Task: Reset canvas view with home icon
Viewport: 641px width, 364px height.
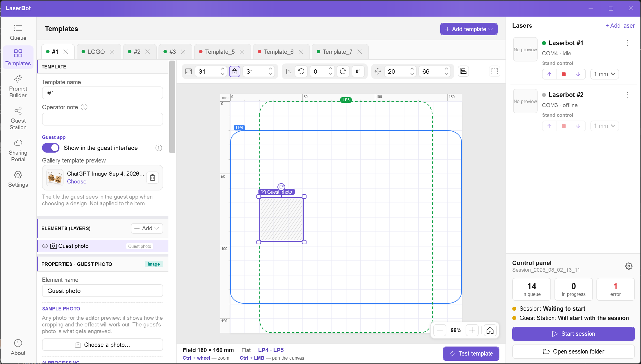Action: (490, 330)
